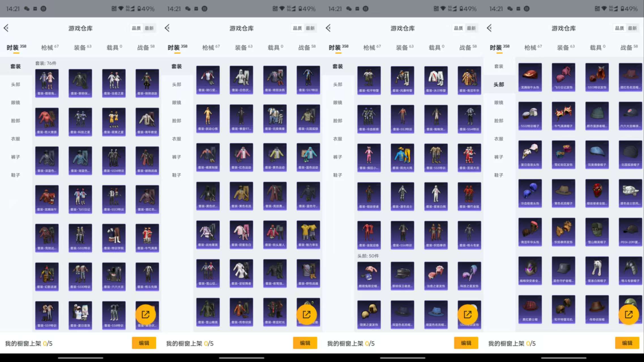Select the 科技之星发饰 hair tile

[x=469, y=276]
